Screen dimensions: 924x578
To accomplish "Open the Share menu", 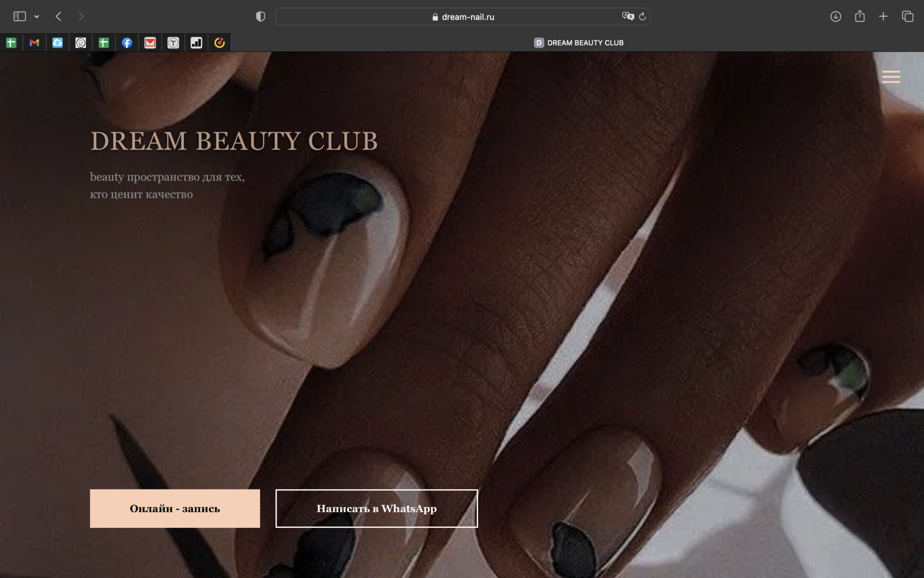I will coord(860,16).
